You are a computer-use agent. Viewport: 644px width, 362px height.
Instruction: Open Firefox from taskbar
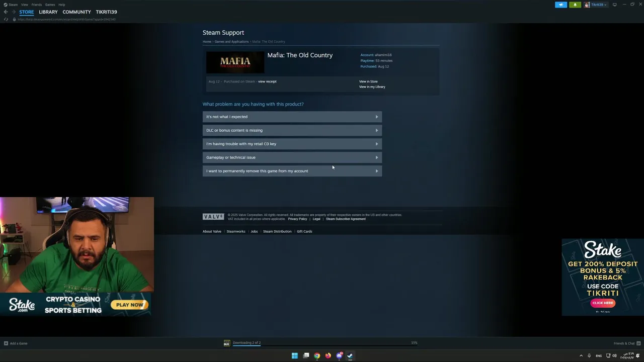(328, 355)
